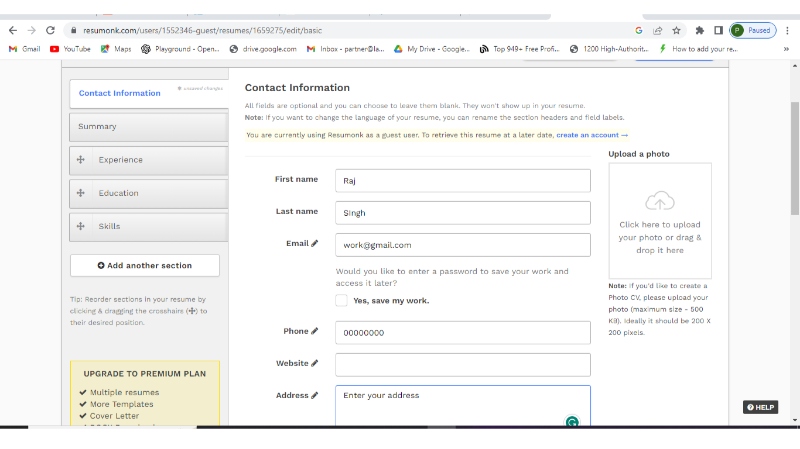Screen dimensions: 800x449
Task: Click the Grammarly icon in the address box
Action: point(572,422)
